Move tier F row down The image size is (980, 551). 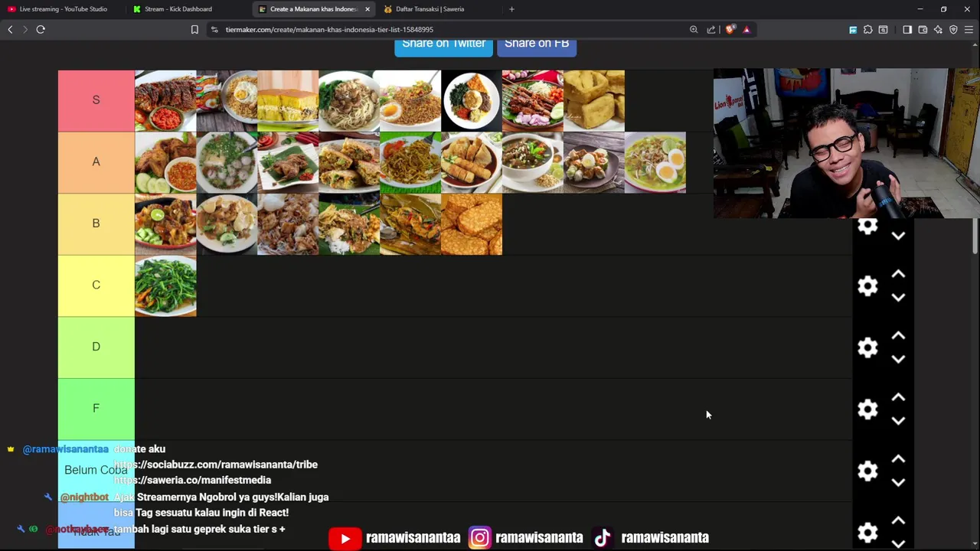coord(898,421)
